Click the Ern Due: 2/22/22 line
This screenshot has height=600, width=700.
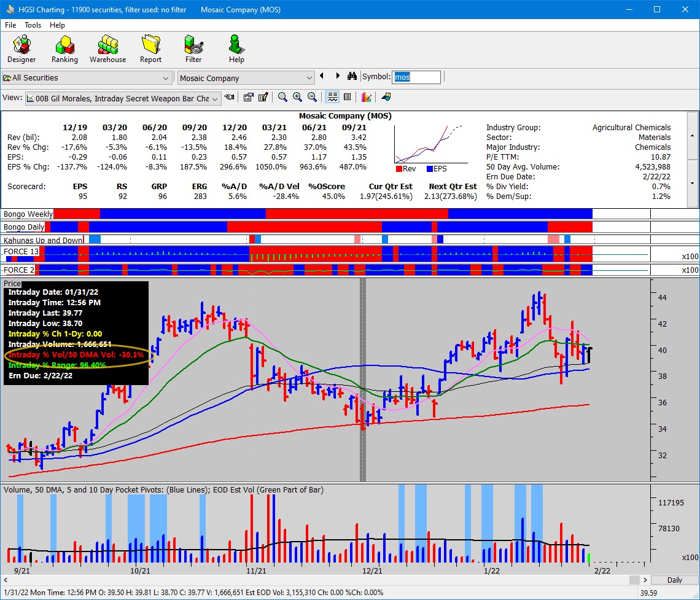point(40,375)
